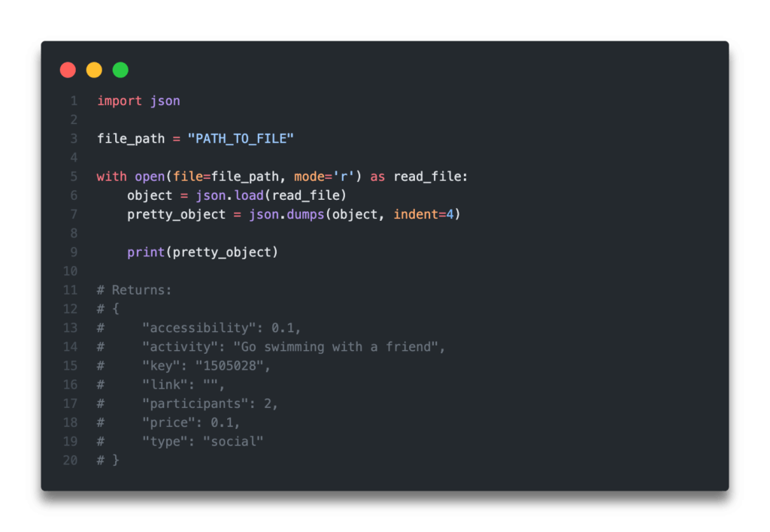Image resolution: width=770 pixels, height=532 pixels.
Task: Click the file_path variable on line 3
Action: pos(131,139)
